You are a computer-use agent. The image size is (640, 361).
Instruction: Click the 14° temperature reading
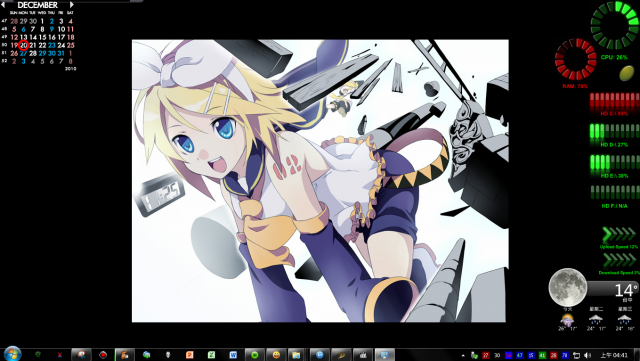tap(626, 290)
